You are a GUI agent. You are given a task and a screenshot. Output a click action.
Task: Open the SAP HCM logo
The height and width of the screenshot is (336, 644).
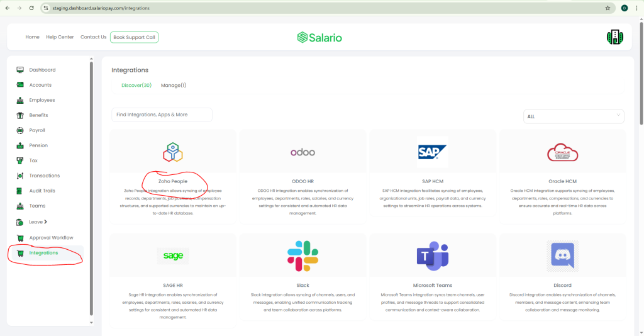tap(432, 152)
